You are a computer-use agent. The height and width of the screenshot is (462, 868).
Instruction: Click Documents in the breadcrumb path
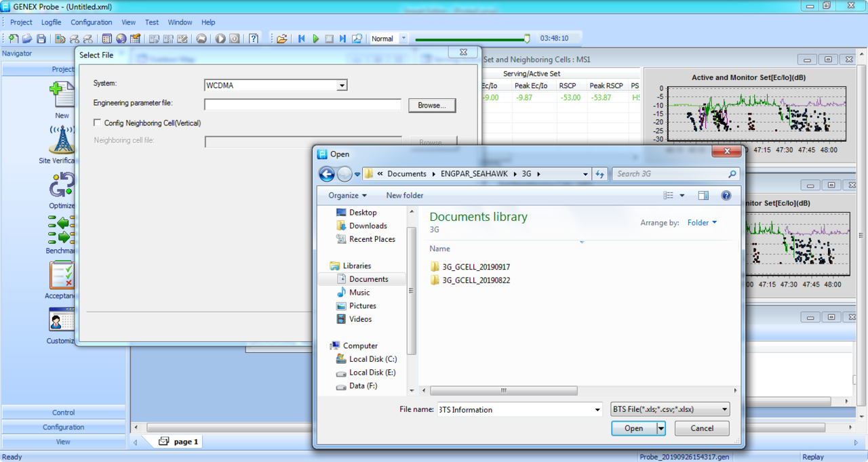coord(407,174)
